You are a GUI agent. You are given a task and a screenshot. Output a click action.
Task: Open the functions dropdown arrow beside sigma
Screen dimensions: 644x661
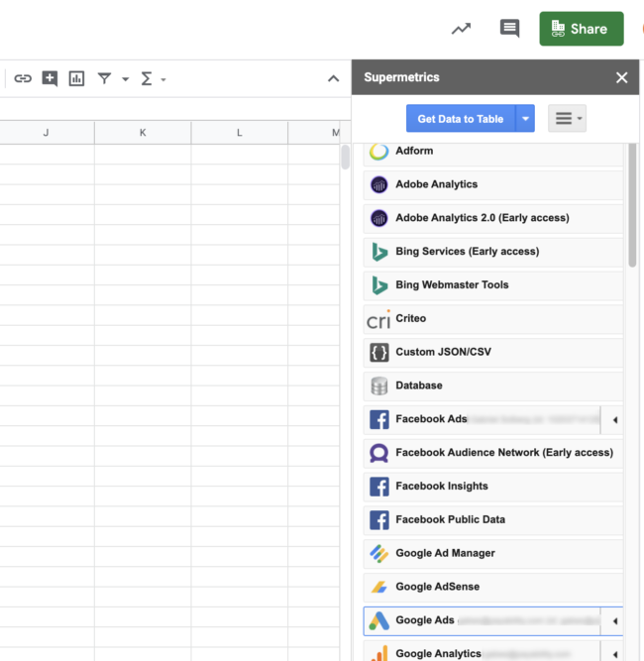tap(163, 79)
